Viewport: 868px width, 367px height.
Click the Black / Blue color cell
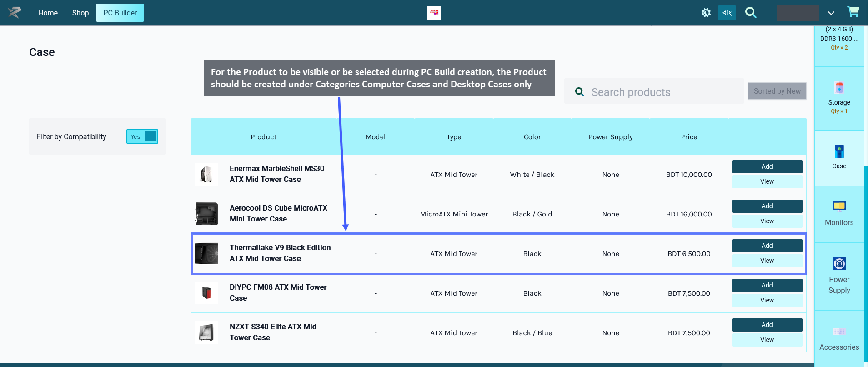(532, 333)
